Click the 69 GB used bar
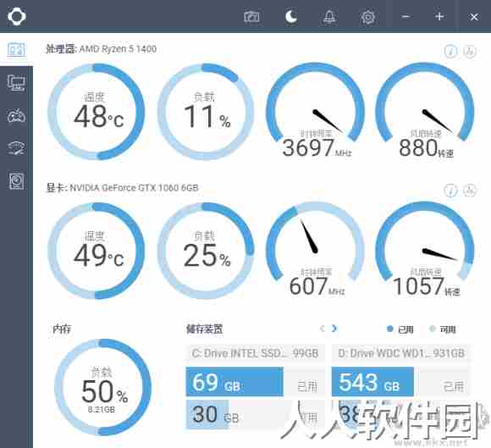The width and height of the screenshot is (491, 448). pos(234,382)
